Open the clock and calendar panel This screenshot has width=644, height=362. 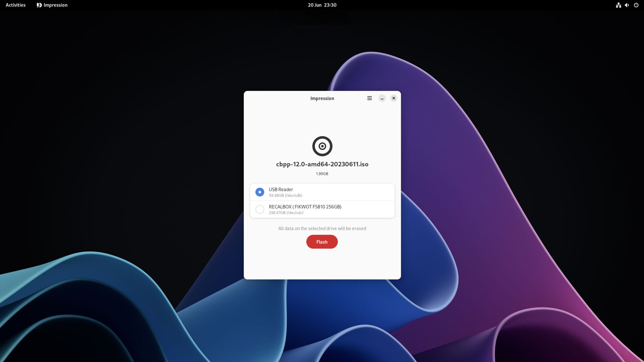[322, 5]
